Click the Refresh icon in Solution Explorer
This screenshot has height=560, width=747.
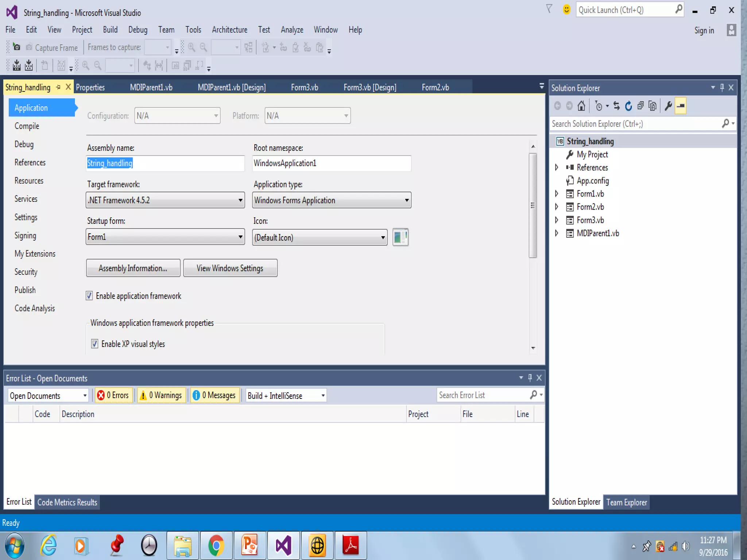click(628, 106)
